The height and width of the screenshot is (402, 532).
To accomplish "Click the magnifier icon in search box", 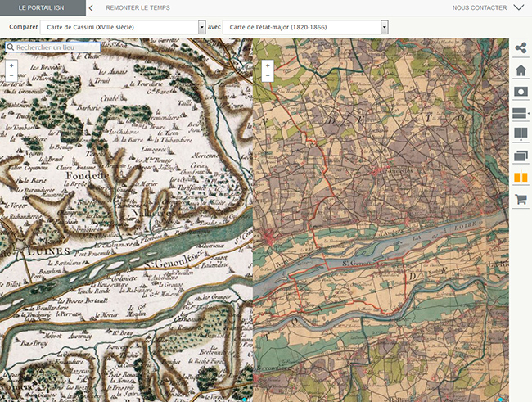I will (x=11, y=47).
